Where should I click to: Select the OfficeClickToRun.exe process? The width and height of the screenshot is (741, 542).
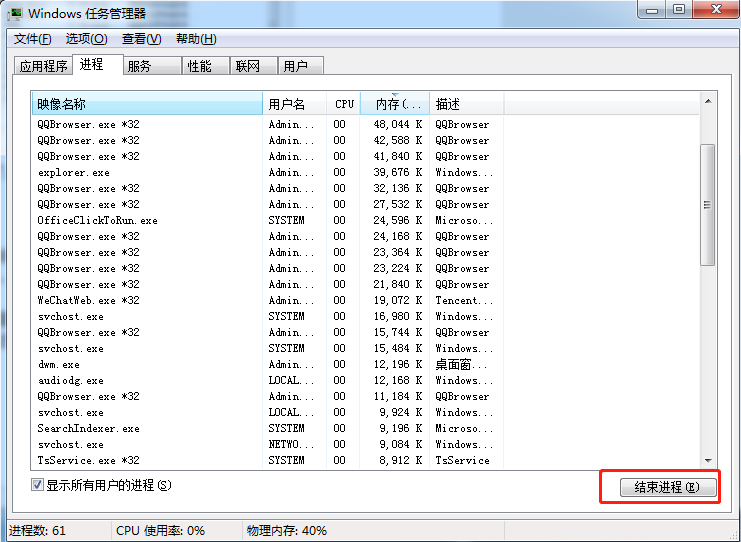pyautogui.click(x=365, y=220)
